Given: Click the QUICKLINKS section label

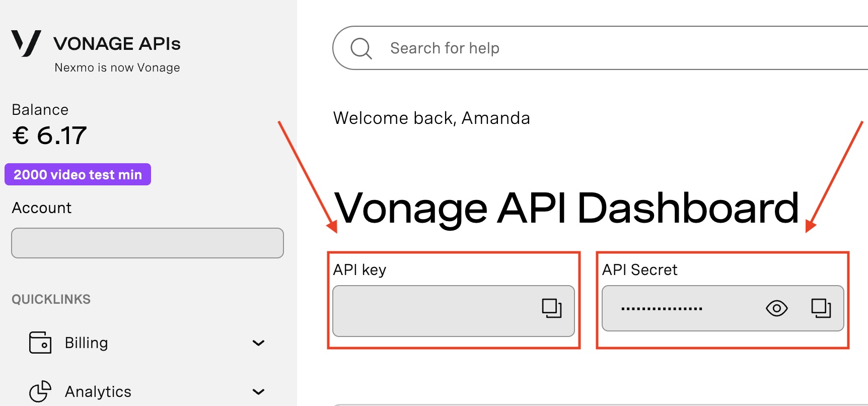Looking at the screenshot, I should point(51,299).
